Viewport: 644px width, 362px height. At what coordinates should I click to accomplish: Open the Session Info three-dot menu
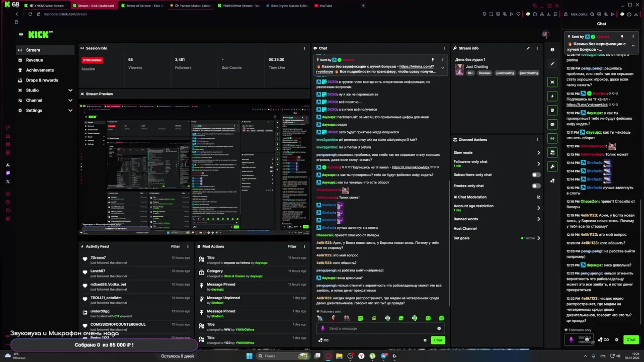[304, 48]
